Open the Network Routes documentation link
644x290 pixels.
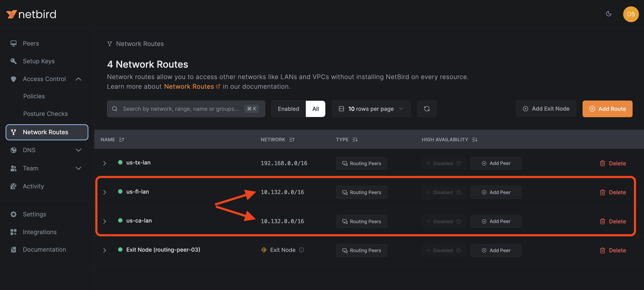tap(189, 86)
